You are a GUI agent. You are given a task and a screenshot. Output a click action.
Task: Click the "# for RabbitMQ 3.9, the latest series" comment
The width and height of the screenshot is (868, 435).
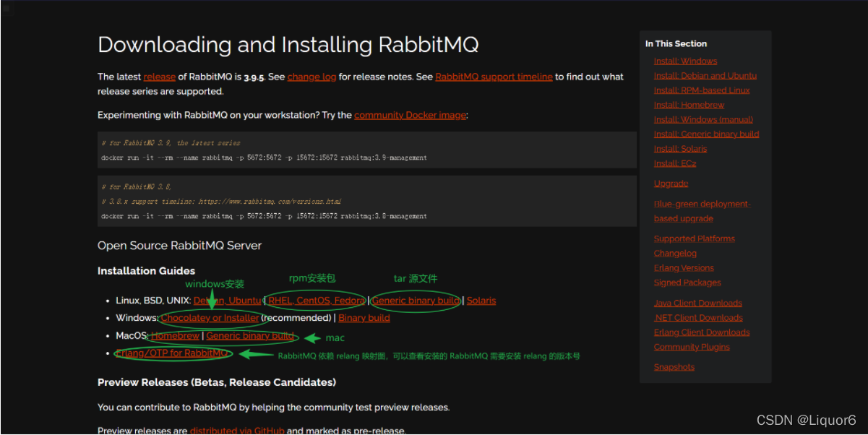coord(171,143)
